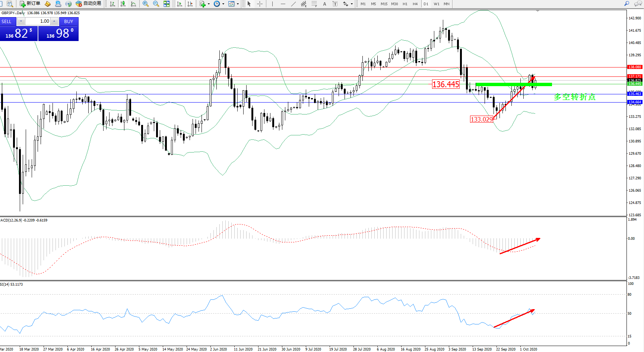This screenshot has width=644, height=352.
Task: Open the indicators list dropdown
Action: tap(209, 4)
